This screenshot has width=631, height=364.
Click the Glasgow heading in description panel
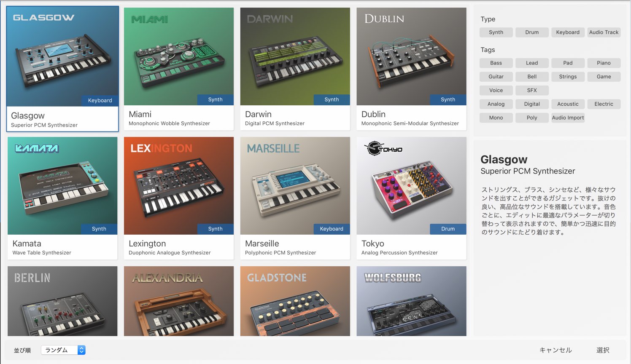(x=504, y=160)
